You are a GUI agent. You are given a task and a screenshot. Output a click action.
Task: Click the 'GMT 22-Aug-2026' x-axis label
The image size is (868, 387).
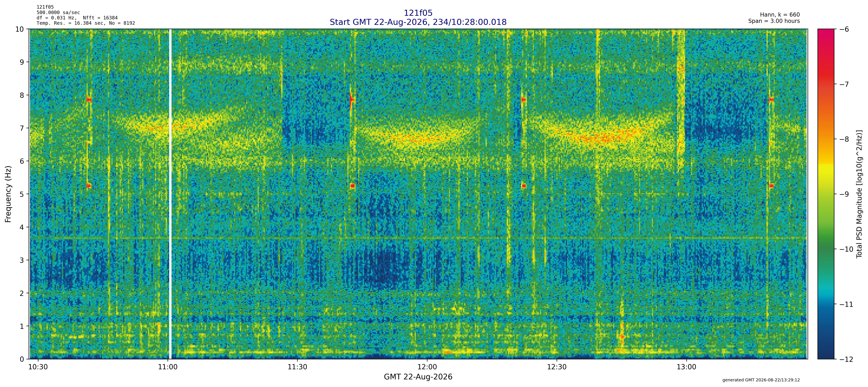[418, 377]
